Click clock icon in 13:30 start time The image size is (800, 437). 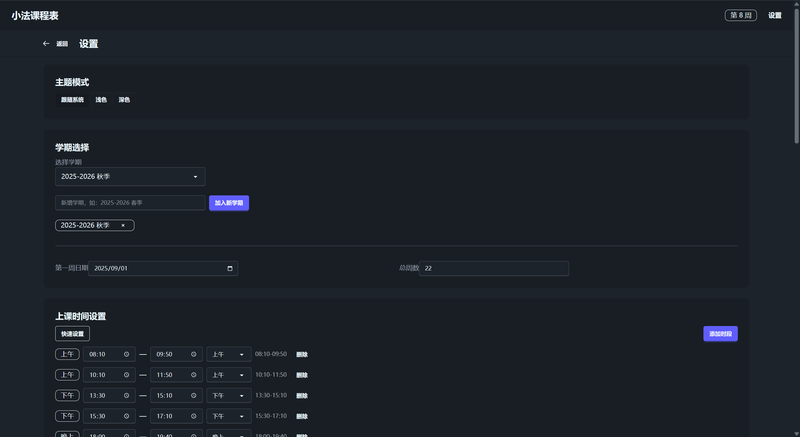click(127, 395)
